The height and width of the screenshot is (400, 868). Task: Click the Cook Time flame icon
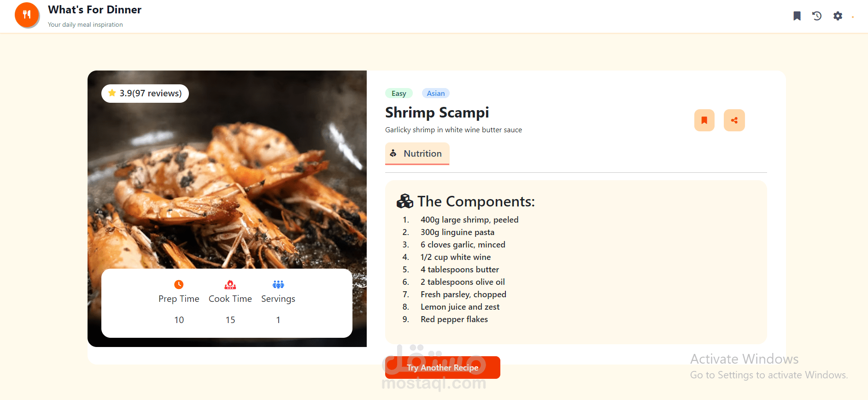click(x=230, y=284)
